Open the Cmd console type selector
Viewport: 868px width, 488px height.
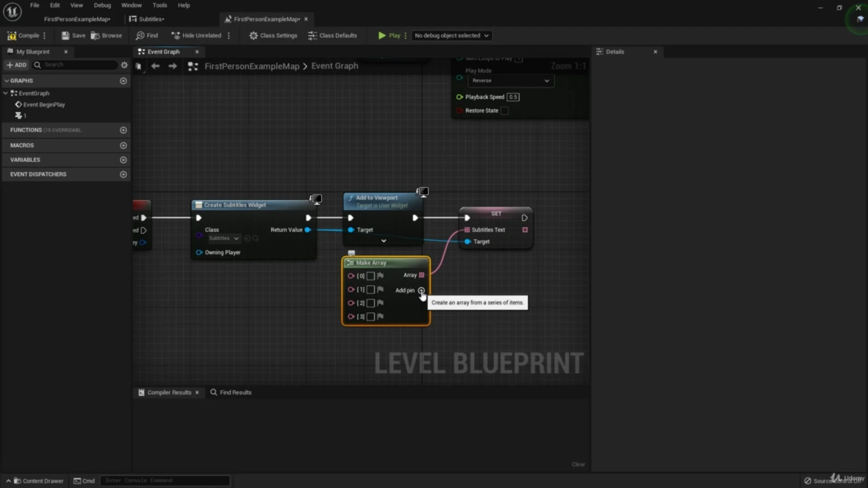click(84, 481)
